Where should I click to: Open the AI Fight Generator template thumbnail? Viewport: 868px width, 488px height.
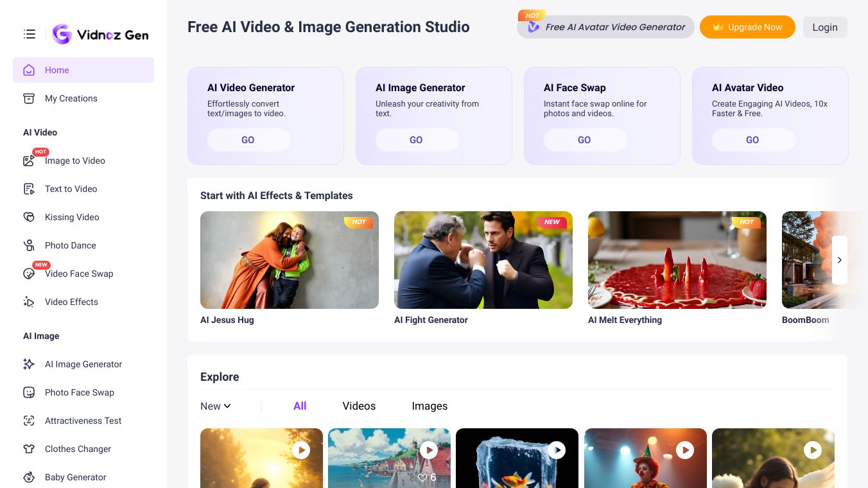[x=483, y=260]
